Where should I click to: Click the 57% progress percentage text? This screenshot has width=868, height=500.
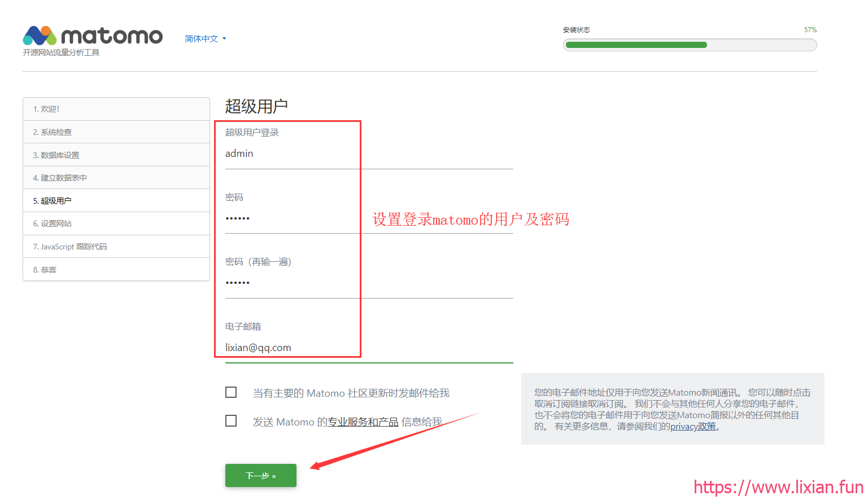[x=810, y=30]
